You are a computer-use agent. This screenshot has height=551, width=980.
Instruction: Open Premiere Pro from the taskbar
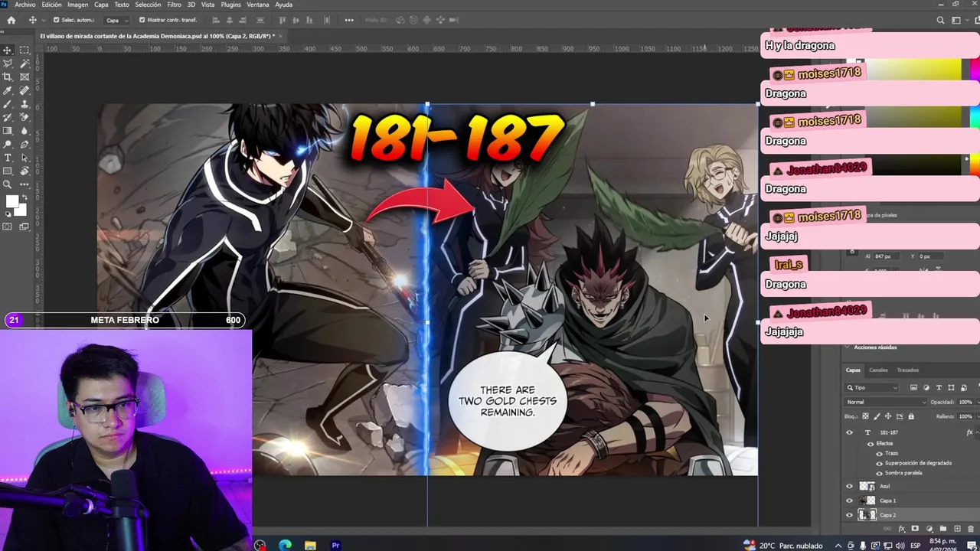point(335,545)
